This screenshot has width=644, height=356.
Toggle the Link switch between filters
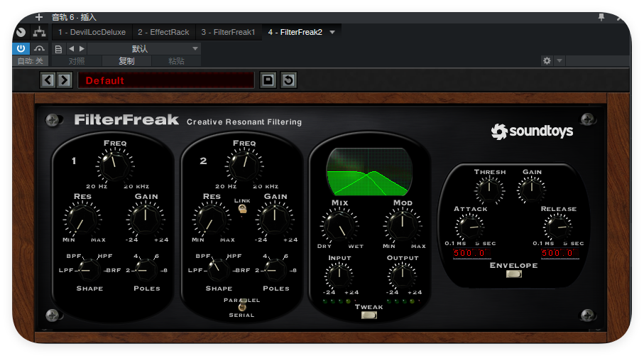(x=242, y=209)
